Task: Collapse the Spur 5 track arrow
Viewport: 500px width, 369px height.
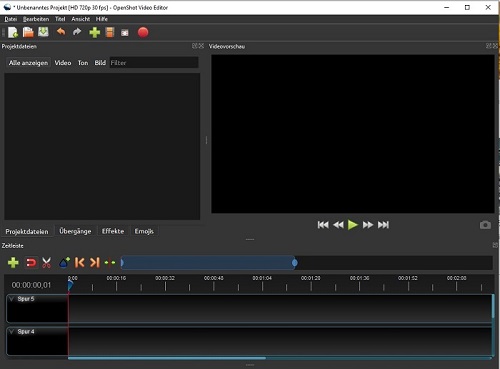Action: [12, 299]
